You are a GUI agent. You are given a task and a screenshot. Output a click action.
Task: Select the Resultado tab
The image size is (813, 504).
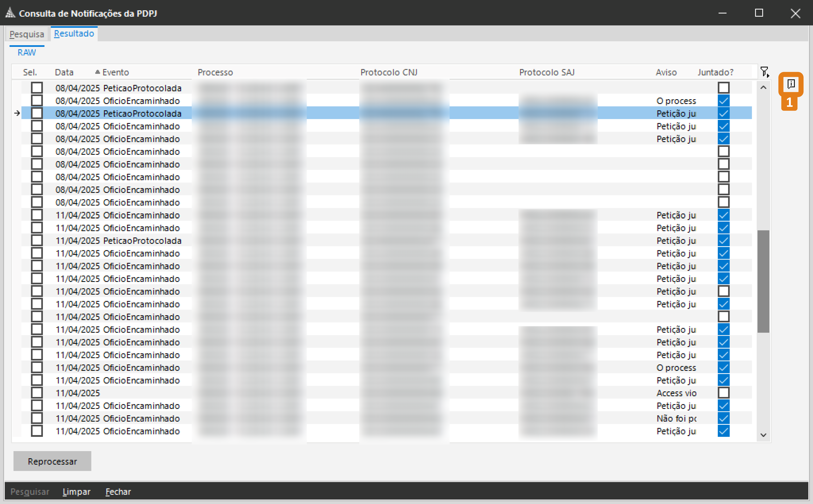click(74, 34)
